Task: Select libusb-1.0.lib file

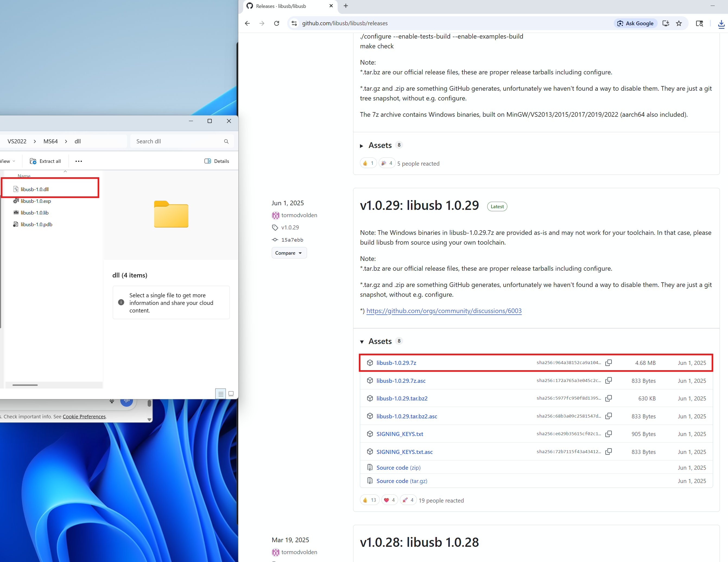Action: pyautogui.click(x=34, y=213)
